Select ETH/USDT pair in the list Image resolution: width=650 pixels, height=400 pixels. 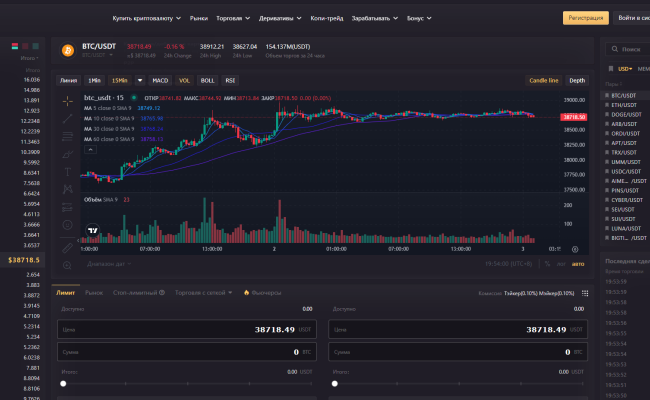[622, 104]
